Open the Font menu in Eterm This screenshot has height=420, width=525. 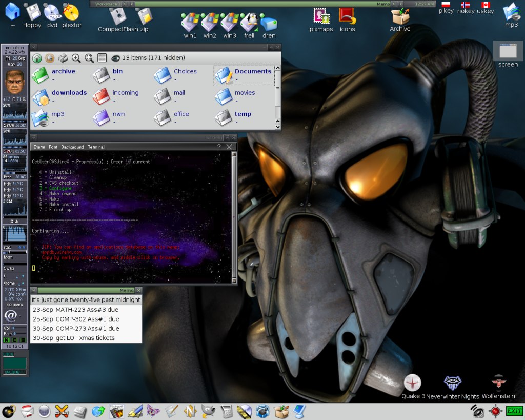click(53, 147)
